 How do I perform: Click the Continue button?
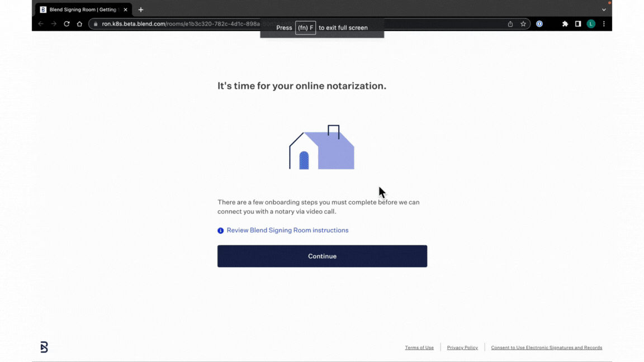point(322,256)
